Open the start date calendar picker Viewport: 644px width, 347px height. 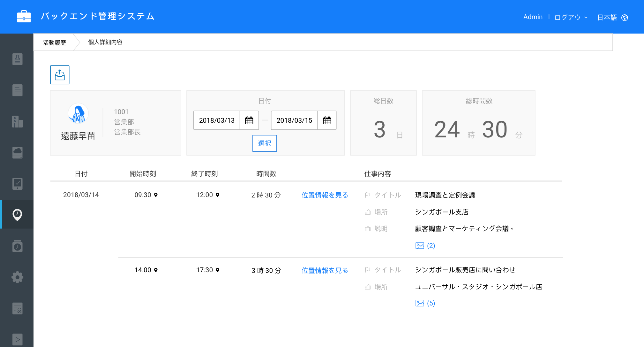[249, 120]
